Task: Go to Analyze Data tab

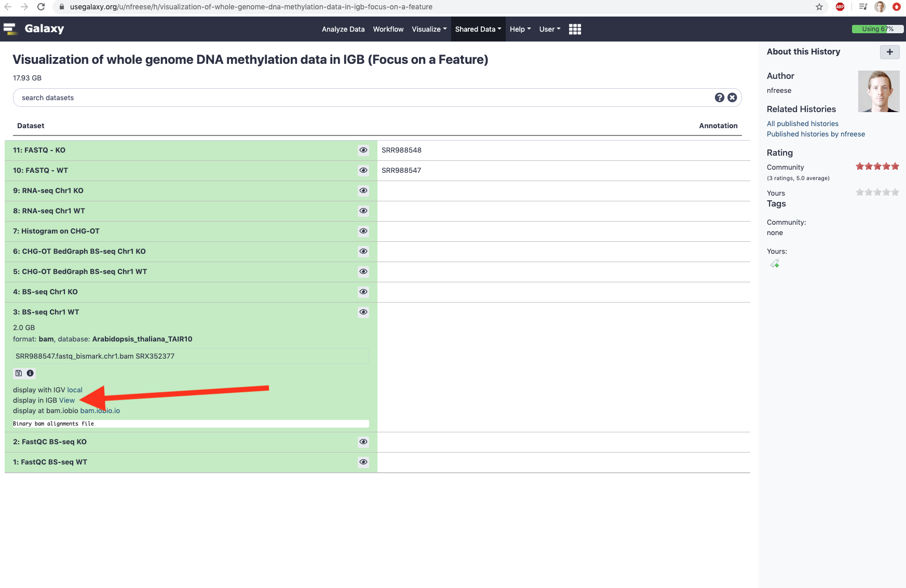Action: tap(343, 29)
